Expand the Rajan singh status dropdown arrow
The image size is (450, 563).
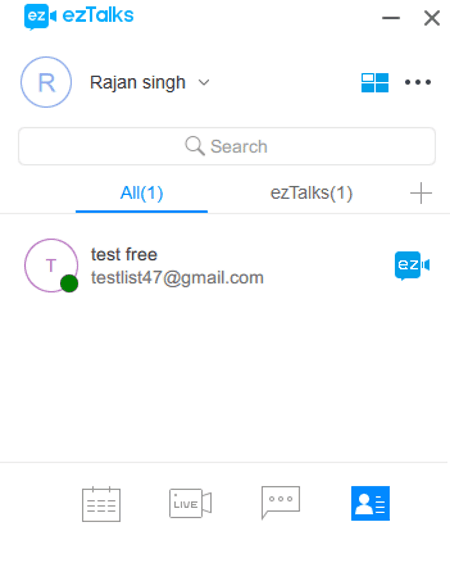coord(204,83)
